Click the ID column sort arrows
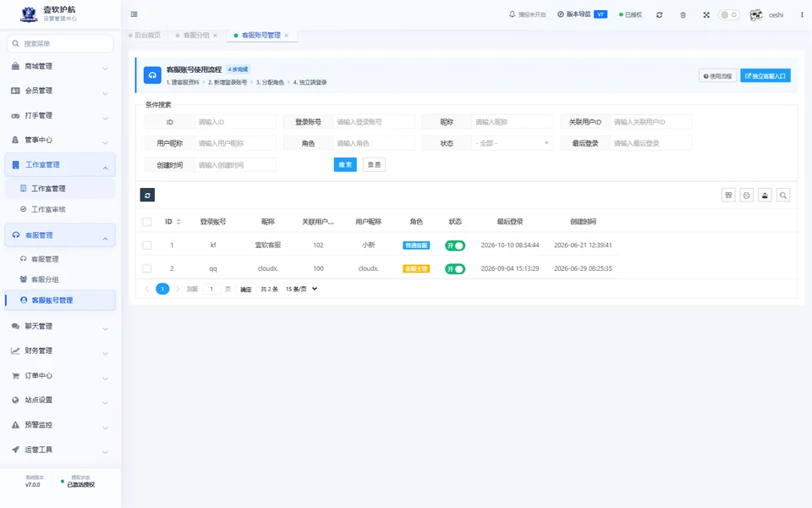This screenshot has height=508, width=812. point(178,222)
